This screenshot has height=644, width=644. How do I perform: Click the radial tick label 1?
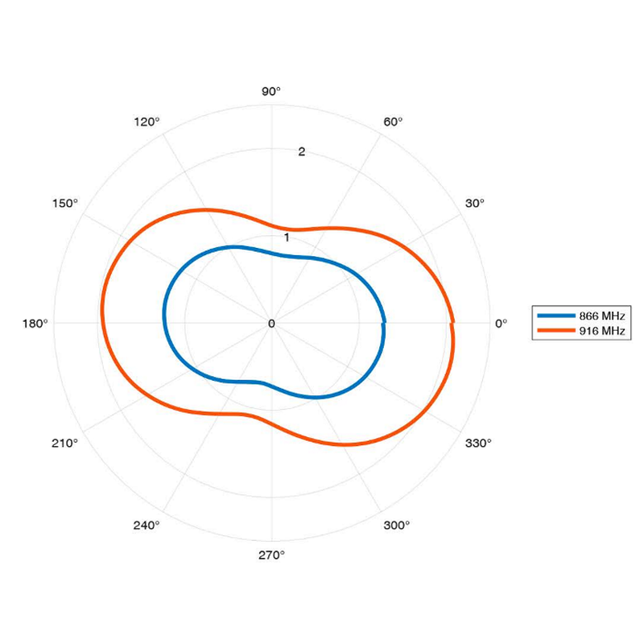(286, 237)
